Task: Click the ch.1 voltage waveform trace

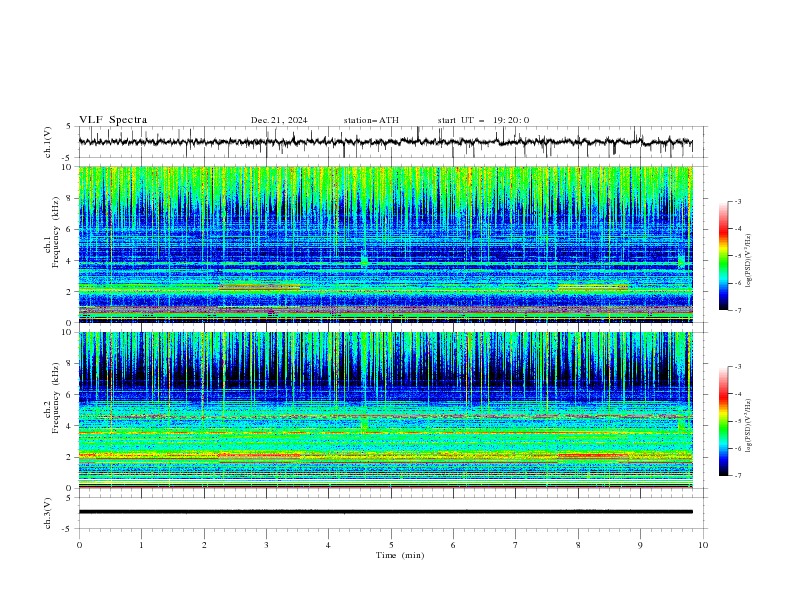Action: 385,142
